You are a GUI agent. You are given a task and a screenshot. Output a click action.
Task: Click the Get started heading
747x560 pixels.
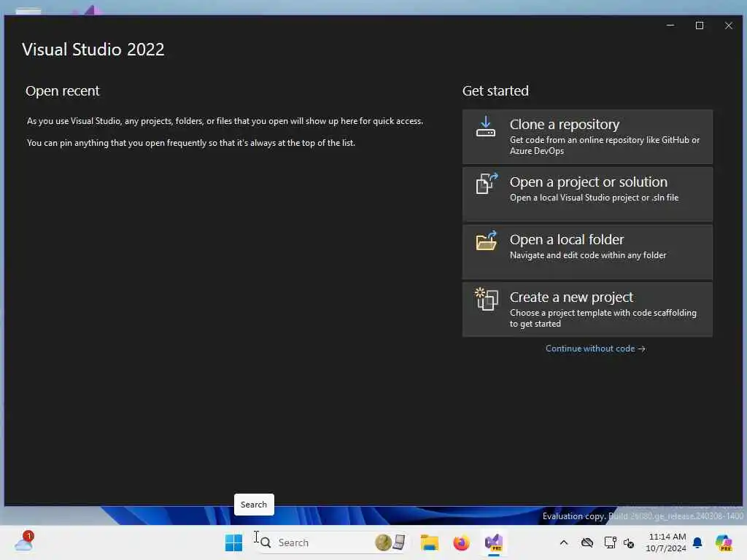pyautogui.click(x=495, y=91)
